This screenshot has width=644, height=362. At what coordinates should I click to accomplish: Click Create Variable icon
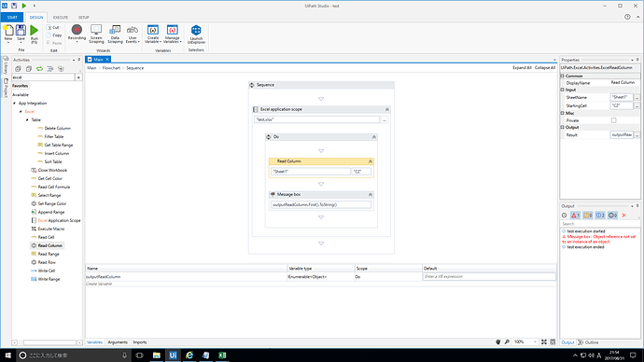153,30
